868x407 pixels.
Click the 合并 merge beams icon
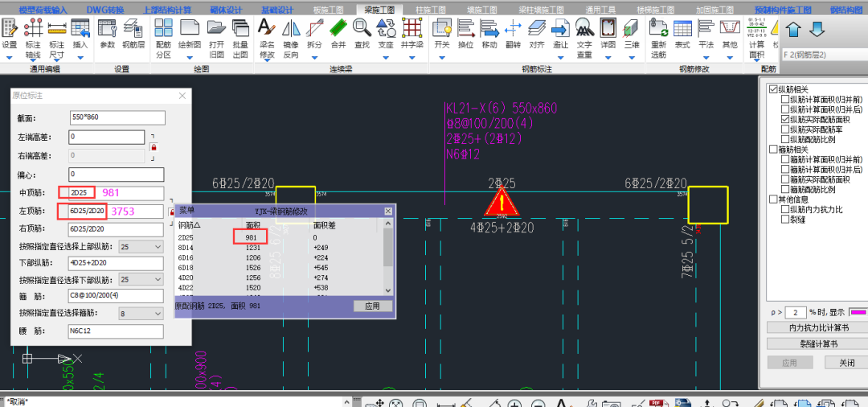[x=338, y=33]
